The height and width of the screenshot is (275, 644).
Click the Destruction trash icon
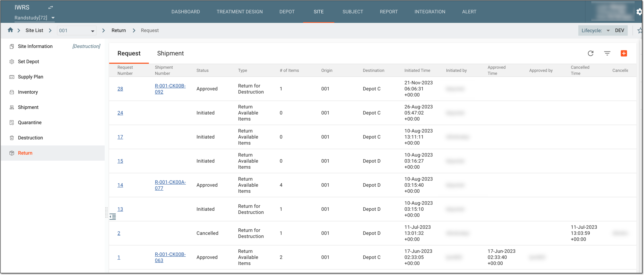point(12,138)
